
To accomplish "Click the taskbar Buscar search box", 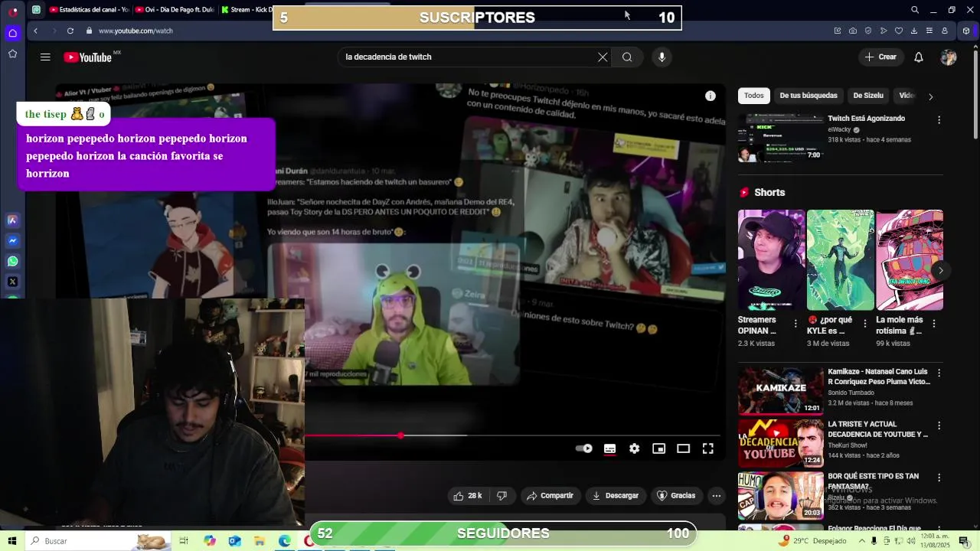I will point(99,541).
